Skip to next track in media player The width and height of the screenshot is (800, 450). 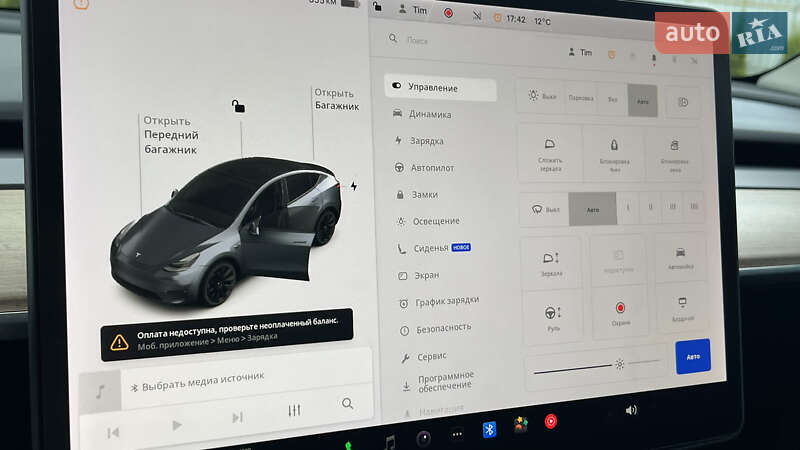(237, 418)
